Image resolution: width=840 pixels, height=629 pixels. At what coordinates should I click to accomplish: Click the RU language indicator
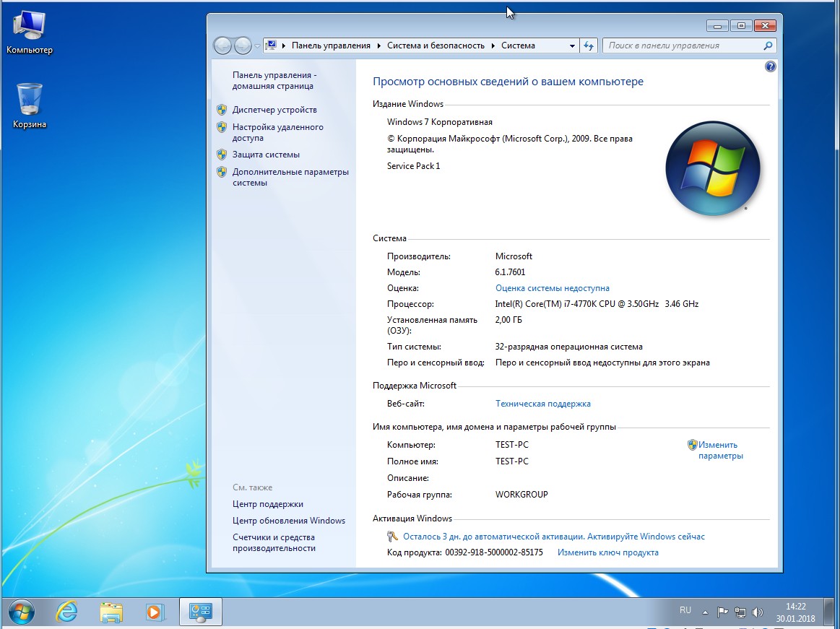pyautogui.click(x=685, y=610)
